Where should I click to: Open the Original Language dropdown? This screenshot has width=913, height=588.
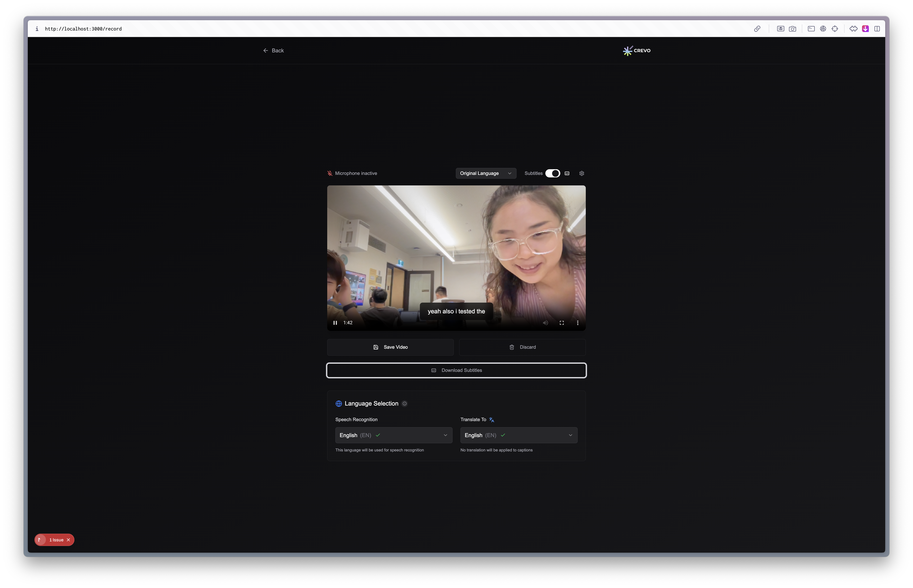click(x=486, y=173)
